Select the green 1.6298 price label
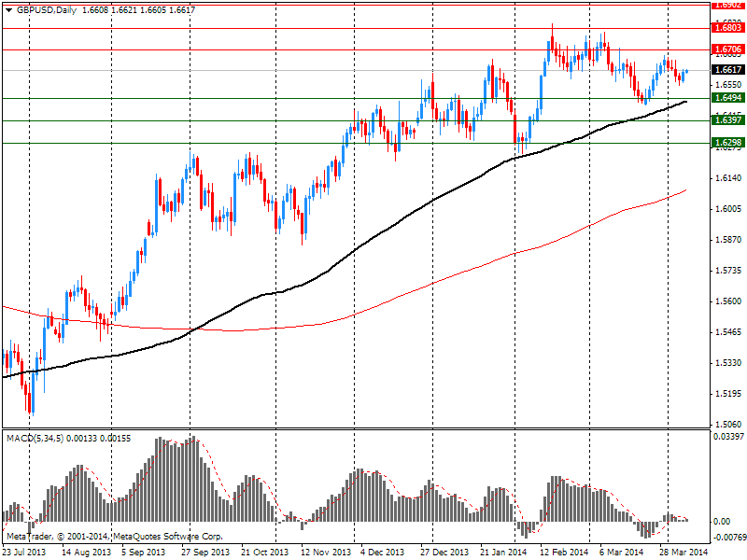 point(728,143)
